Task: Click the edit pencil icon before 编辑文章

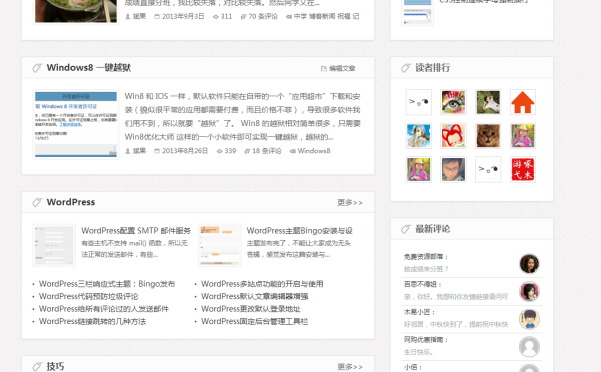Action: click(x=324, y=69)
